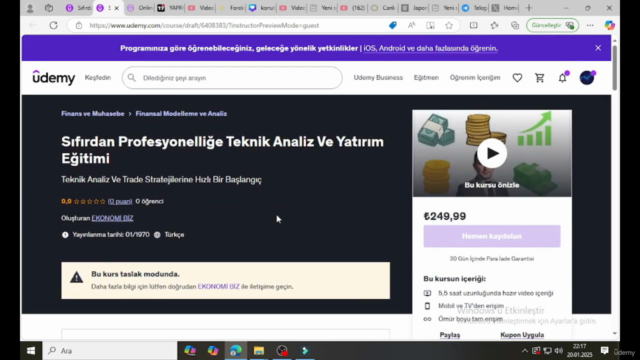Click the taskbar Ara search box
The height and width of the screenshot is (360, 640).
109,351
